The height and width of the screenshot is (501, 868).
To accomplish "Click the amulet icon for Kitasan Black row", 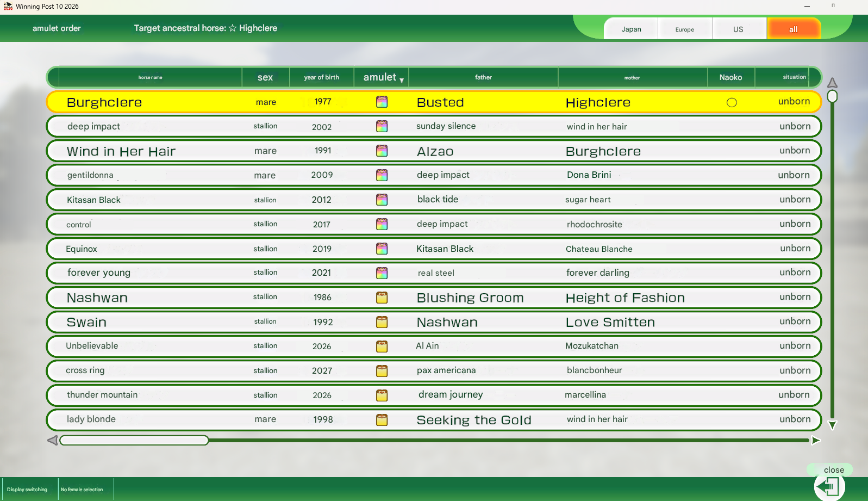I will click(382, 200).
